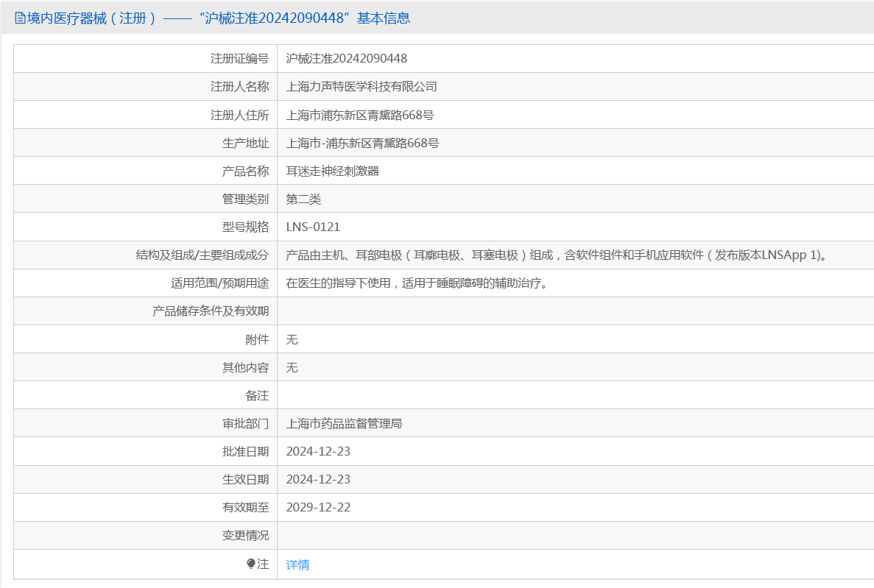Click the 生效日期 label
The width and height of the screenshot is (874, 588).
pos(245,479)
